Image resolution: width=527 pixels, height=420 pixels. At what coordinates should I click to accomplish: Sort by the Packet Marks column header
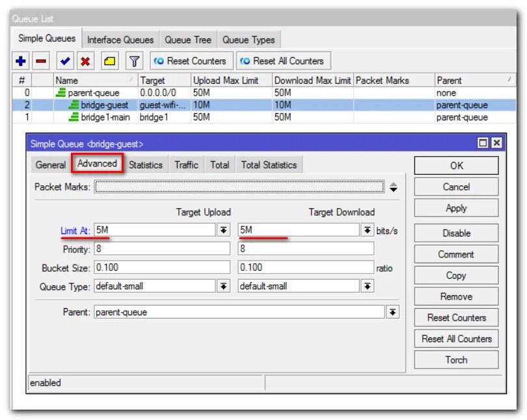click(394, 81)
